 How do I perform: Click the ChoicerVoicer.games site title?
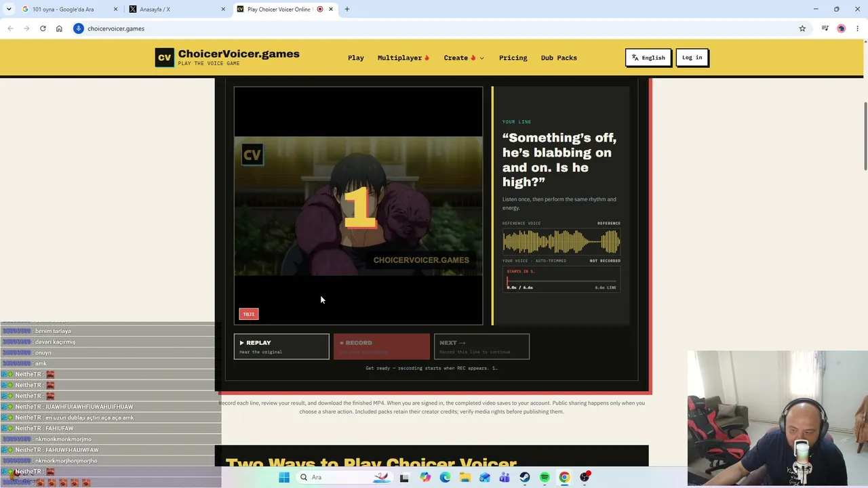coord(239,54)
